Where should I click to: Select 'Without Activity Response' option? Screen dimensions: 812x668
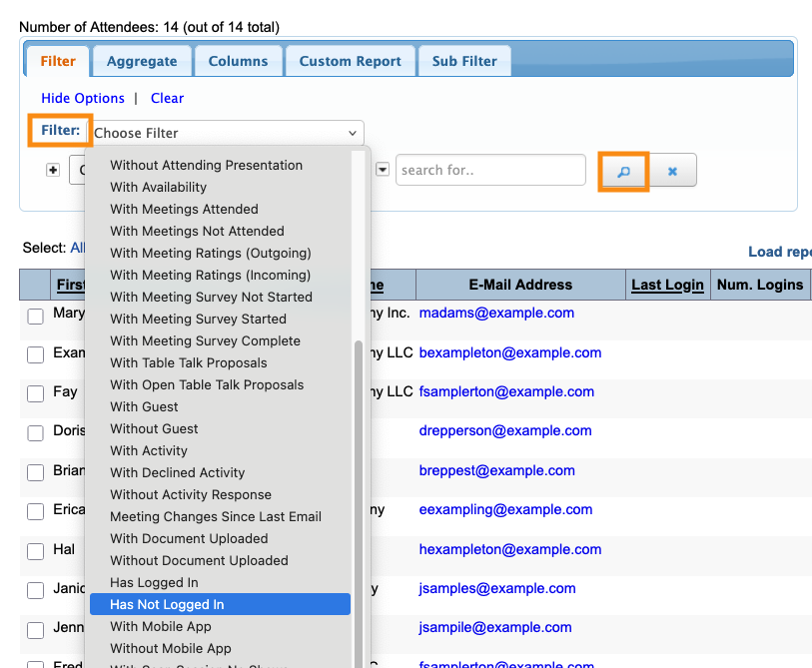(220, 494)
